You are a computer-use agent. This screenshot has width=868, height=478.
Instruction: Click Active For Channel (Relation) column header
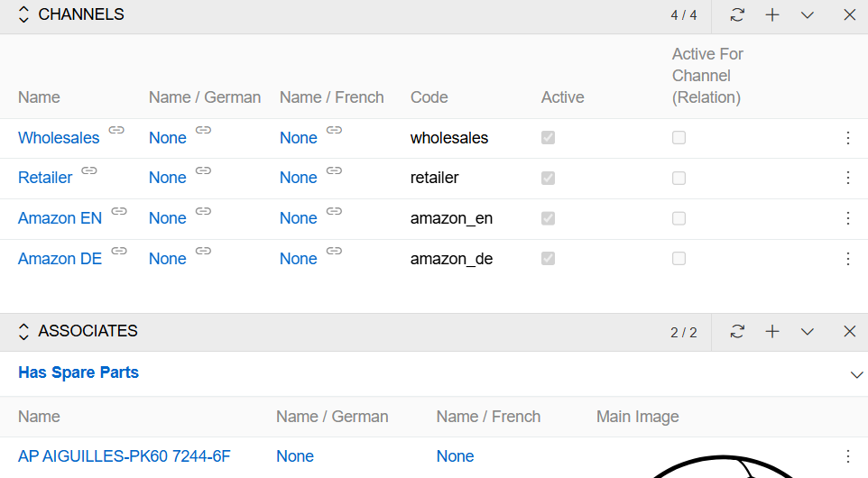707,76
